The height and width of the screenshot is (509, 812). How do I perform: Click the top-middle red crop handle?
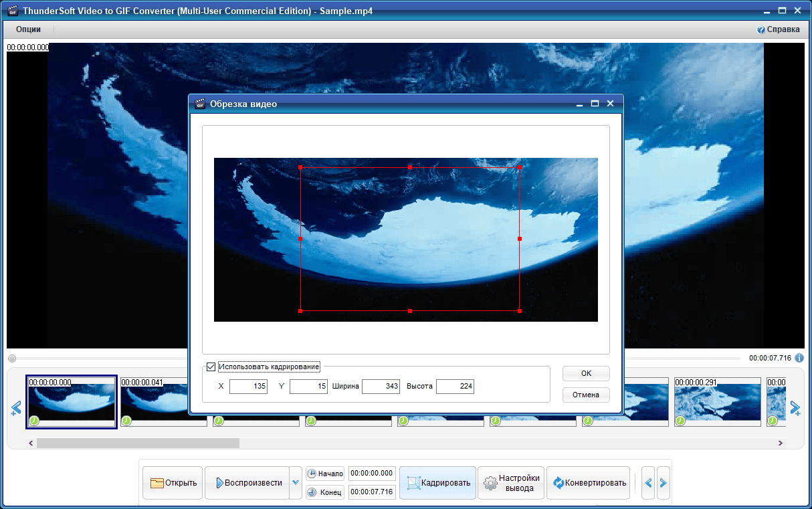click(x=410, y=167)
